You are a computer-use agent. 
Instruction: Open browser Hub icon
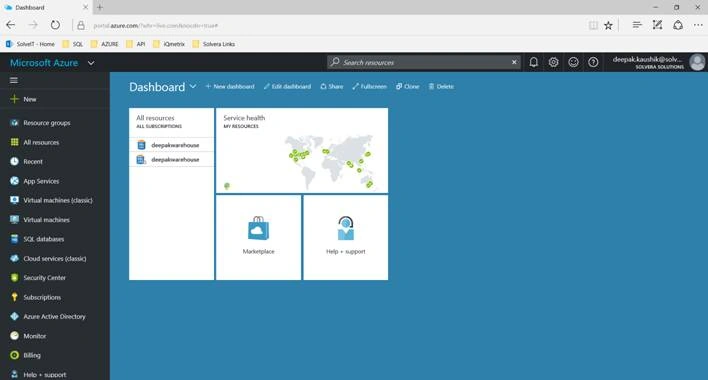coord(637,25)
